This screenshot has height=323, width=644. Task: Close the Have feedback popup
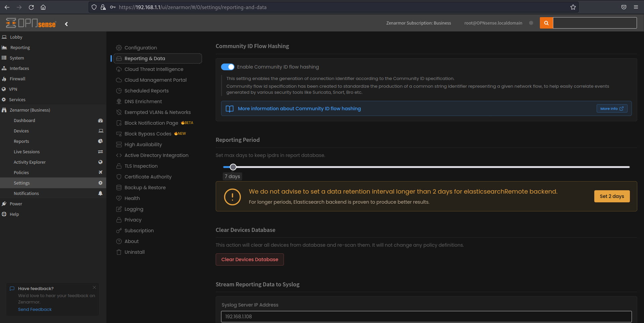click(94, 287)
